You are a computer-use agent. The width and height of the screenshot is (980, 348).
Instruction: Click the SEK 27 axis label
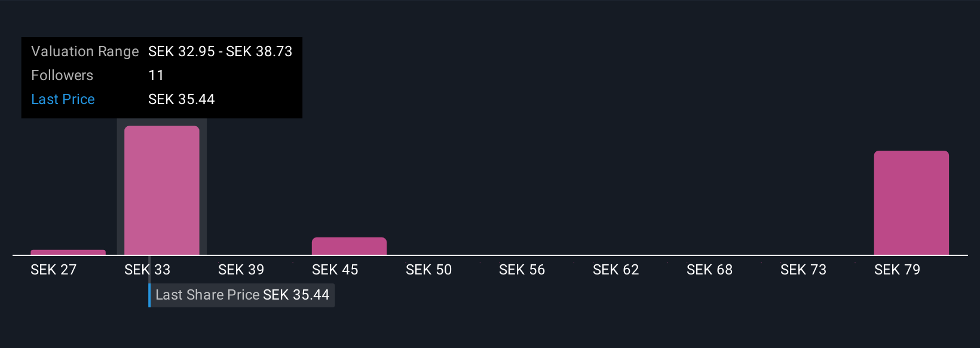click(x=53, y=270)
